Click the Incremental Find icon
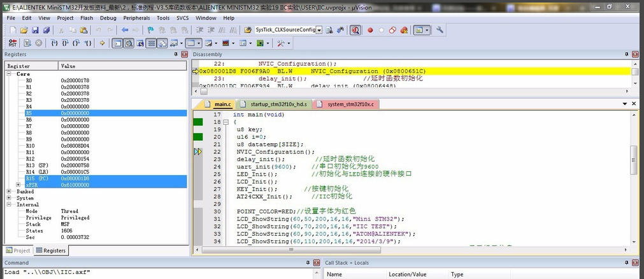The height and width of the screenshot is (279, 644). pyautogui.click(x=340, y=30)
